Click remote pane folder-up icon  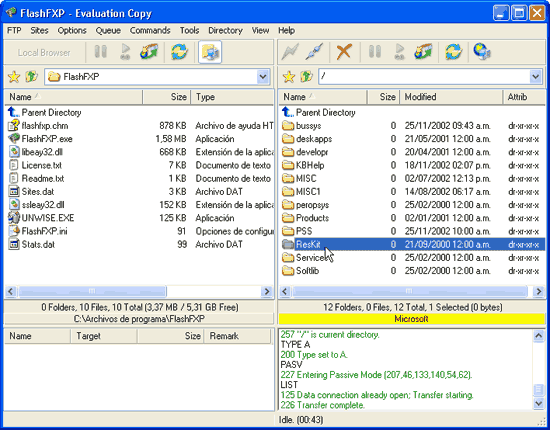pyautogui.click(x=306, y=76)
